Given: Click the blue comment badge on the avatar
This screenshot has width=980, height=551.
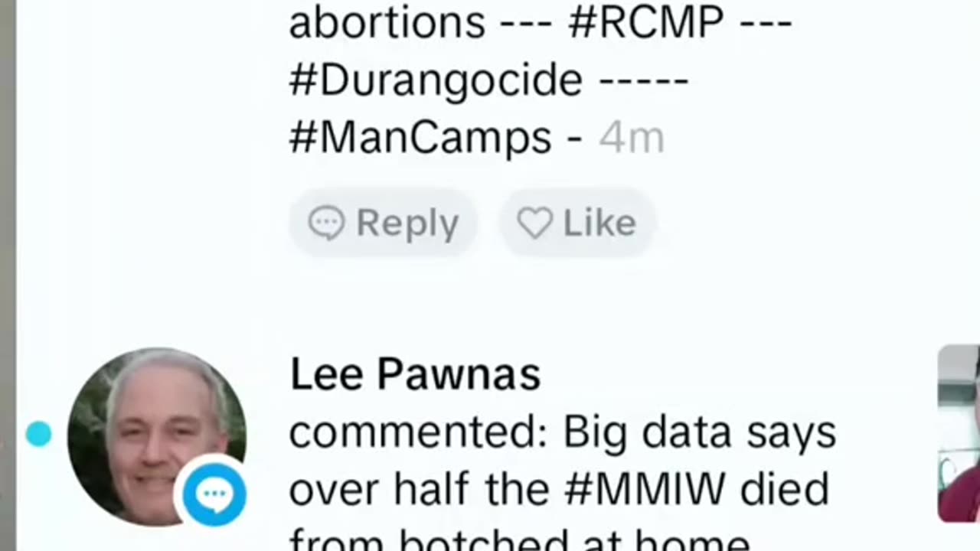Looking at the screenshot, I should pyautogui.click(x=214, y=494).
